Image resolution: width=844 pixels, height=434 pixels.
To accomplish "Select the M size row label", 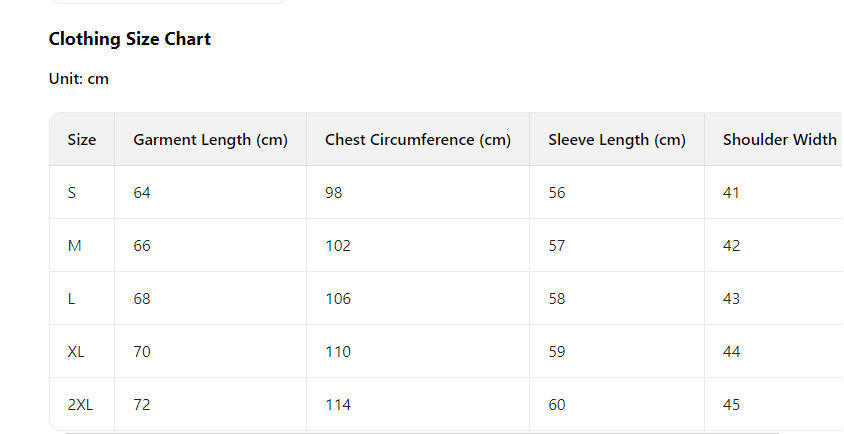I will click(x=74, y=246).
